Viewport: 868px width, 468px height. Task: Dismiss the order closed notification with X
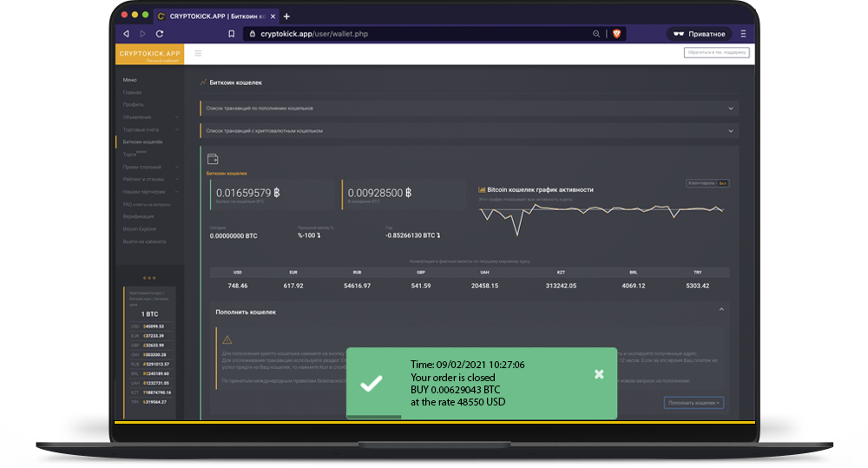(599, 374)
